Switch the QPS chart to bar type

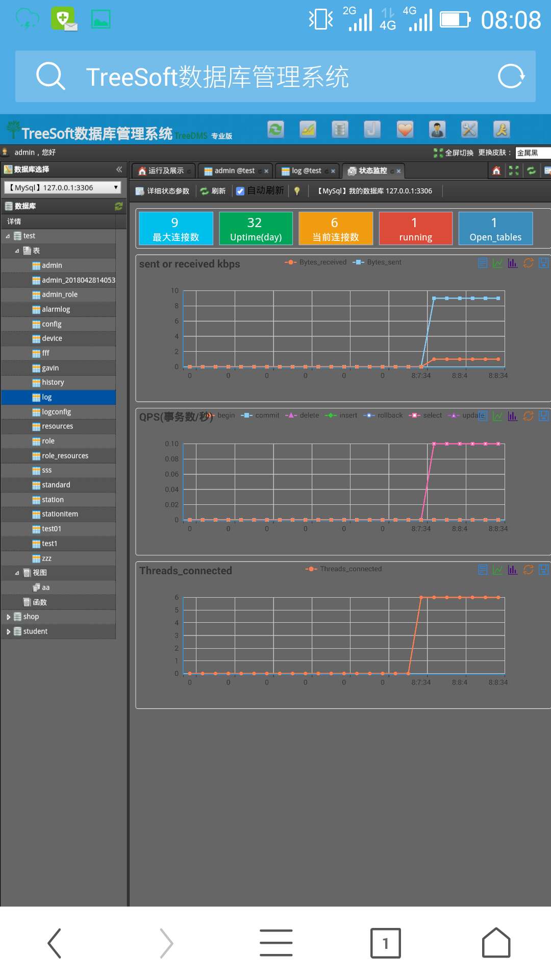point(513,416)
